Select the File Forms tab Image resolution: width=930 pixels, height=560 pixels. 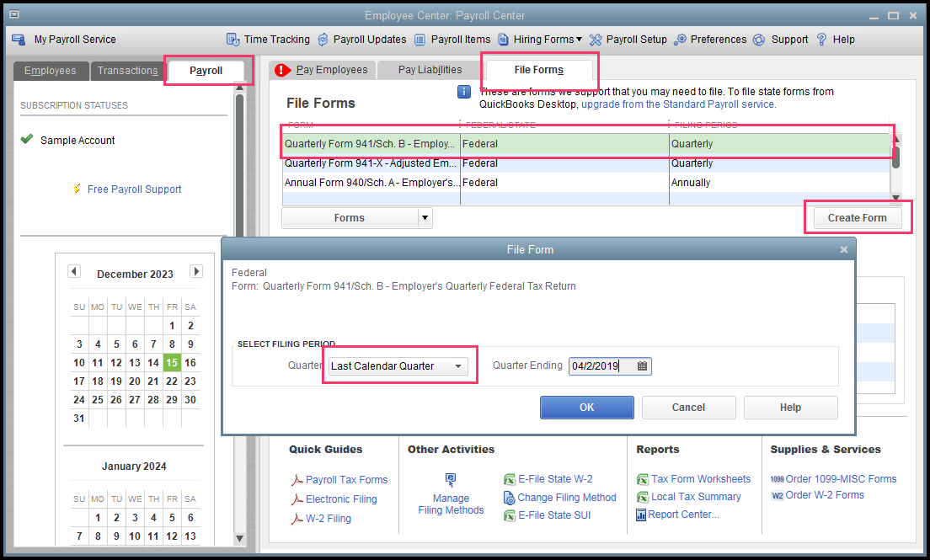click(538, 70)
